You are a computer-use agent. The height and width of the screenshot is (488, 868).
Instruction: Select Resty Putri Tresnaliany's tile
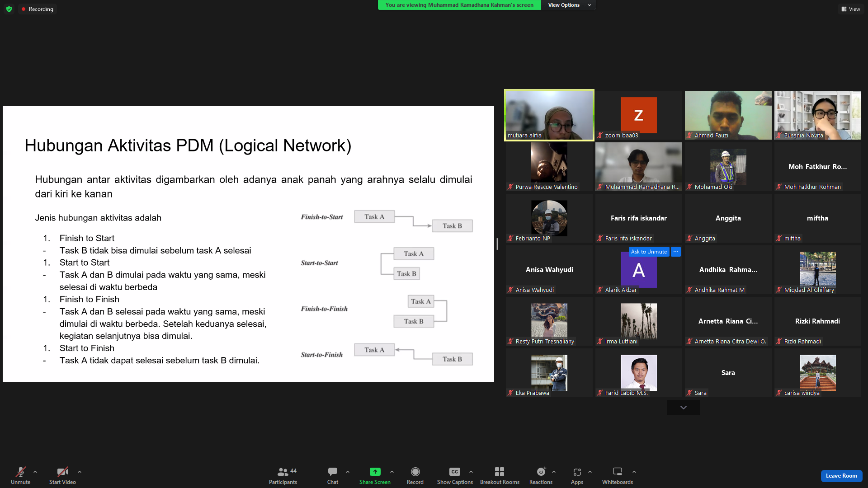tap(549, 321)
